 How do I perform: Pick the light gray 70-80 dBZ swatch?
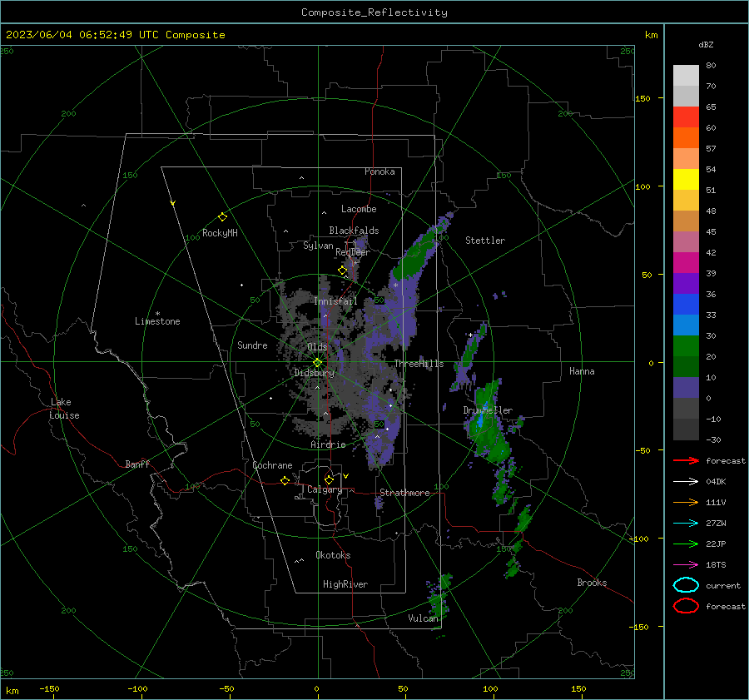coord(686,76)
